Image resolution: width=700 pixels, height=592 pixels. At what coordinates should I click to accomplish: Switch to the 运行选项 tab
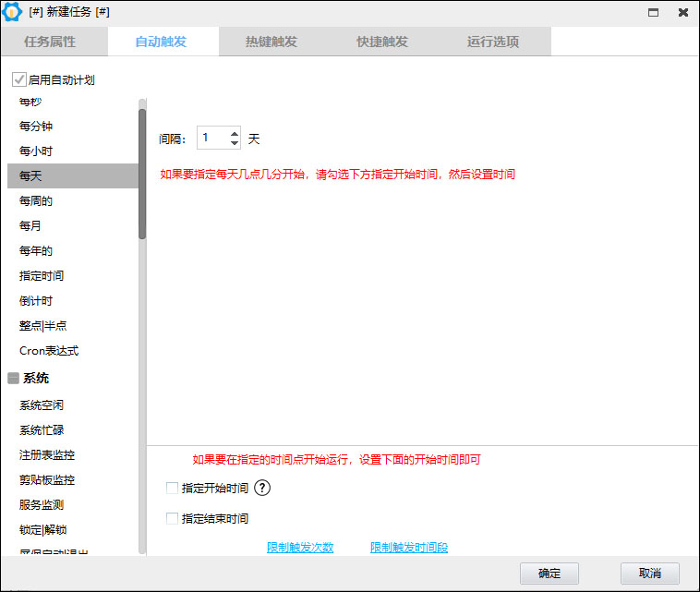point(493,42)
